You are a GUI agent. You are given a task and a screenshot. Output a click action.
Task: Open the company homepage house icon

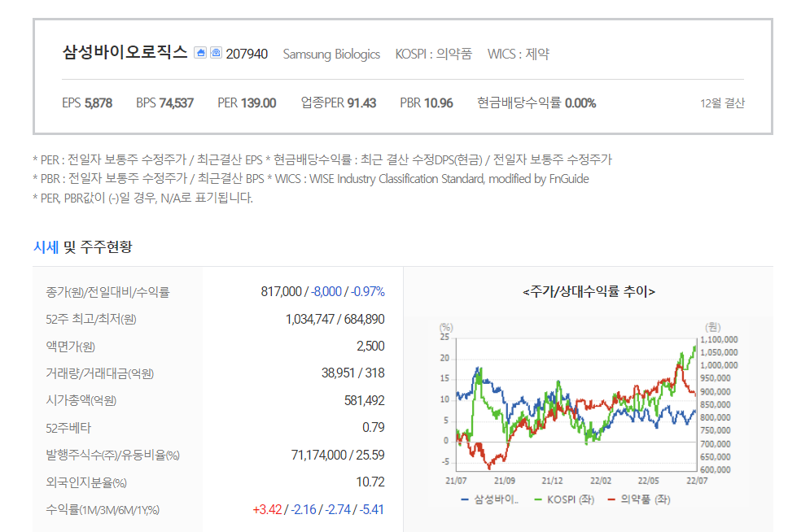click(200, 53)
